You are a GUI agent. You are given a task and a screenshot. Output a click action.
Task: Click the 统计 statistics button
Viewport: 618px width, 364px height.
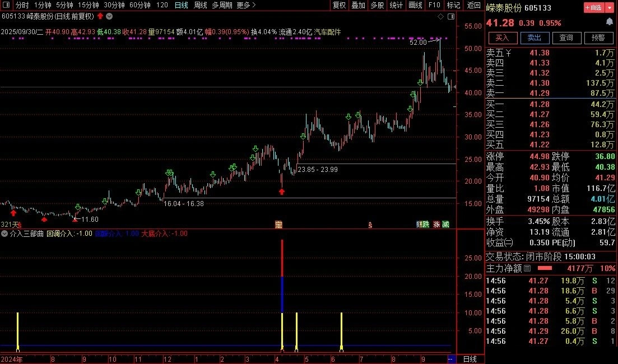pos(396,5)
